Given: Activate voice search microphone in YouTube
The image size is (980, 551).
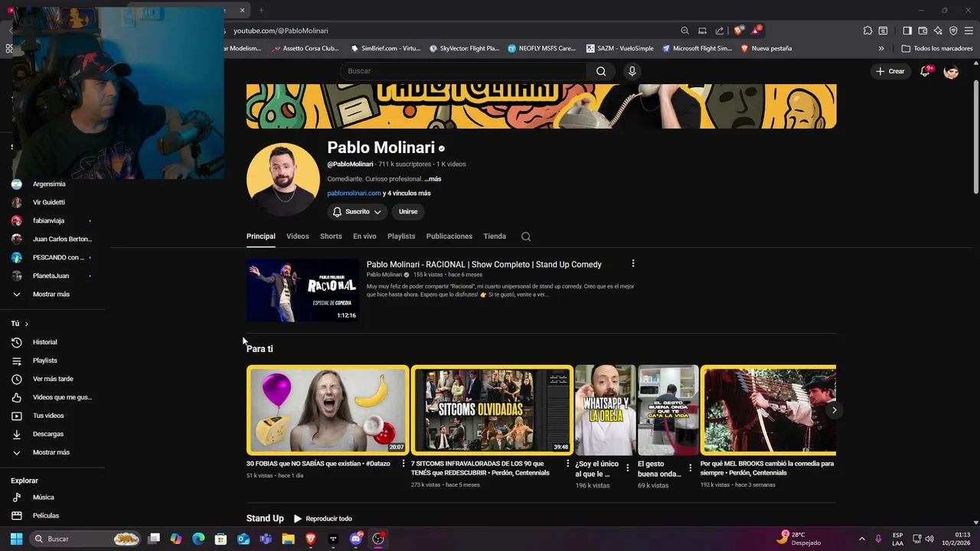Looking at the screenshot, I should [632, 71].
